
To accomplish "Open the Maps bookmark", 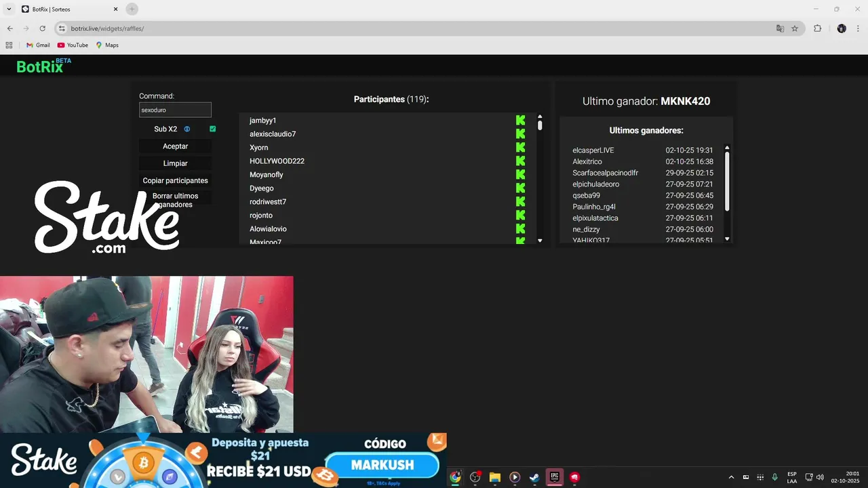I will 107,45.
